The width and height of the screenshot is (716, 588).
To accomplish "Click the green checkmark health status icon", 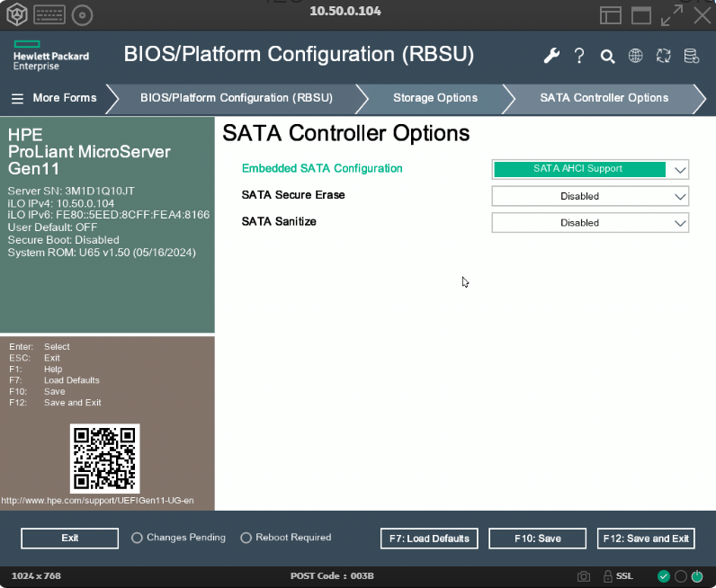I will [x=664, y=576].
